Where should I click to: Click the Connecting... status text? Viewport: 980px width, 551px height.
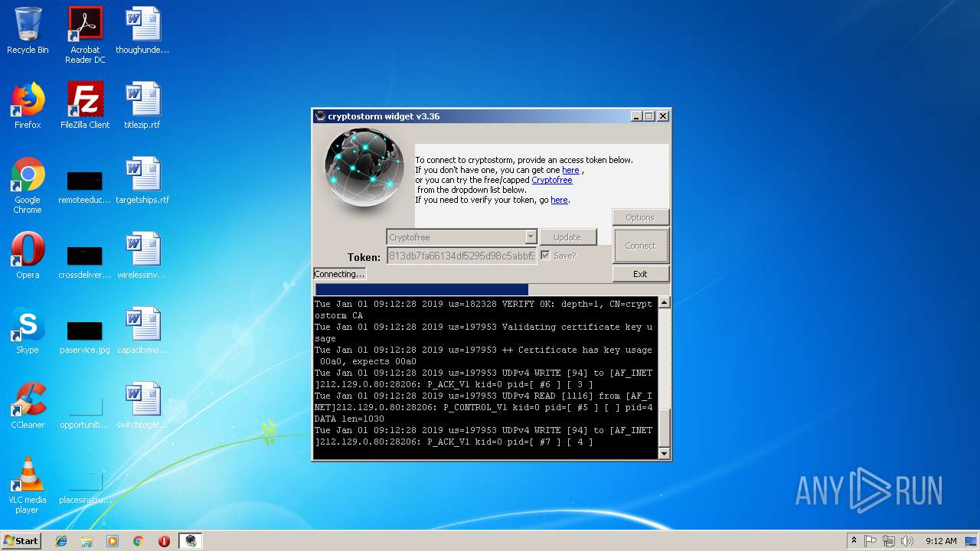pos(339,274)
